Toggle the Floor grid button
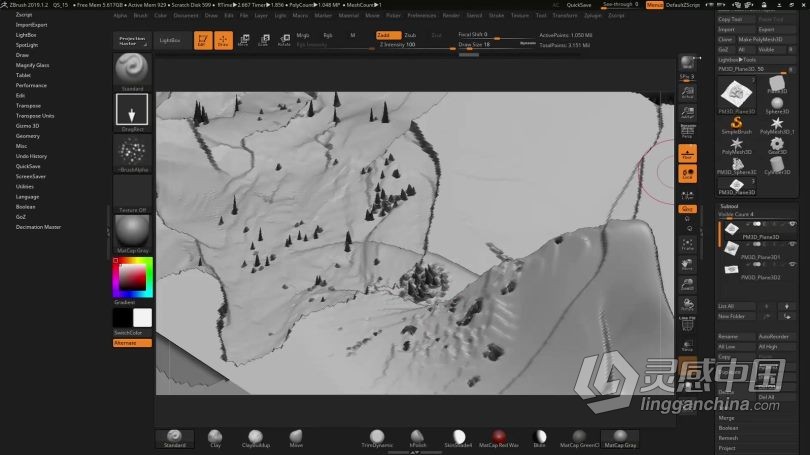This screenshot has width=810, height=455. 687,153
